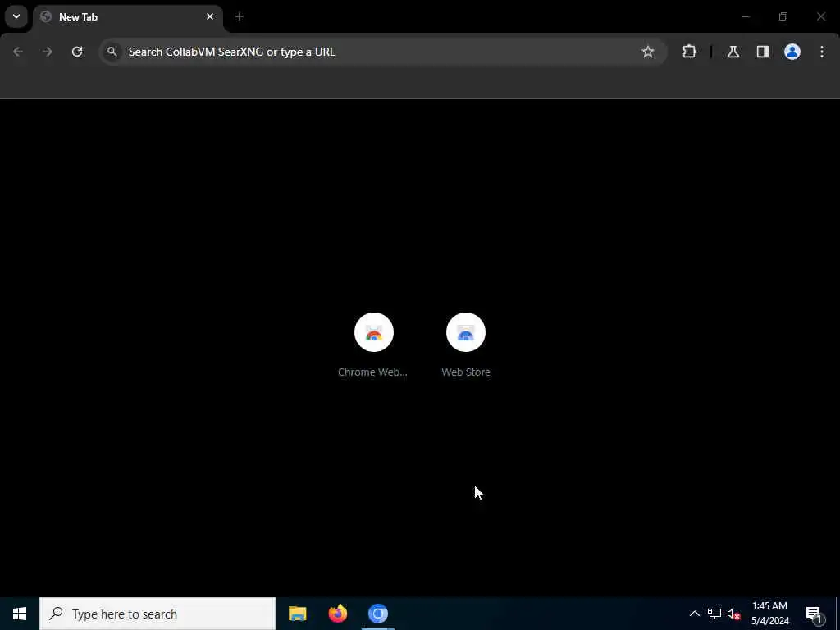840x630 pixels.
Task: Reload the current page
Action: 77,52
